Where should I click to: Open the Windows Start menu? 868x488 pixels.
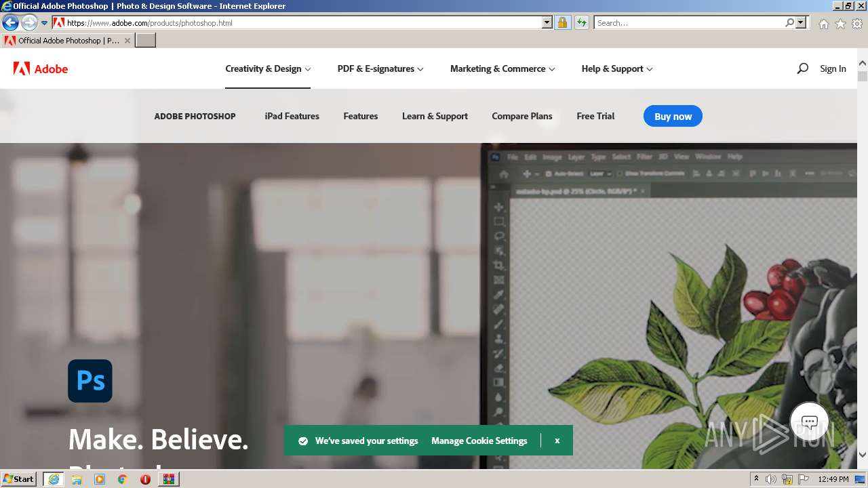click(x=19, y=479)
